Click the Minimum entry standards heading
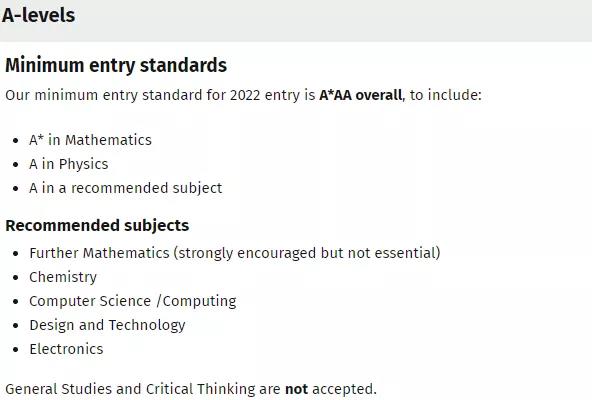Image resolution: width=592 pixels, height=400 pixels. [x=116, y=65]
